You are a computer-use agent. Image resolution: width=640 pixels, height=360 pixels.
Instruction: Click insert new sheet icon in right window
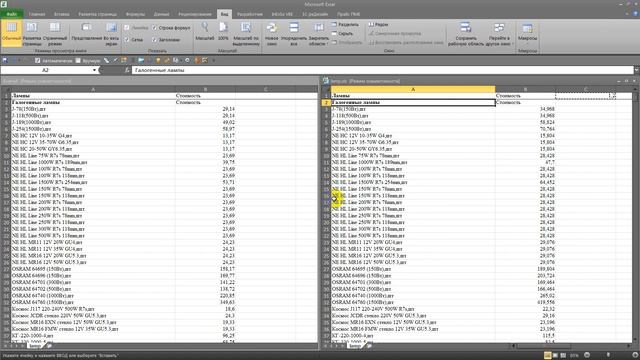click(369, 346)
